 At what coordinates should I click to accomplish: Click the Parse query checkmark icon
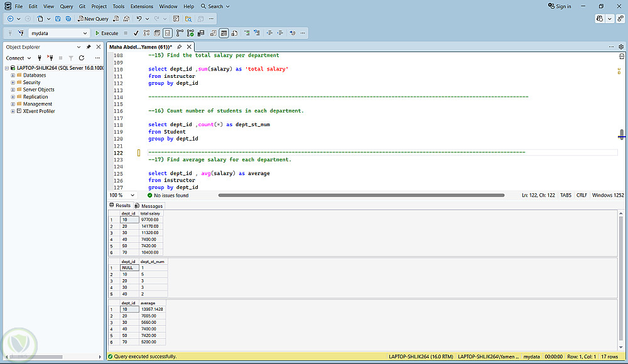(136, 33)
